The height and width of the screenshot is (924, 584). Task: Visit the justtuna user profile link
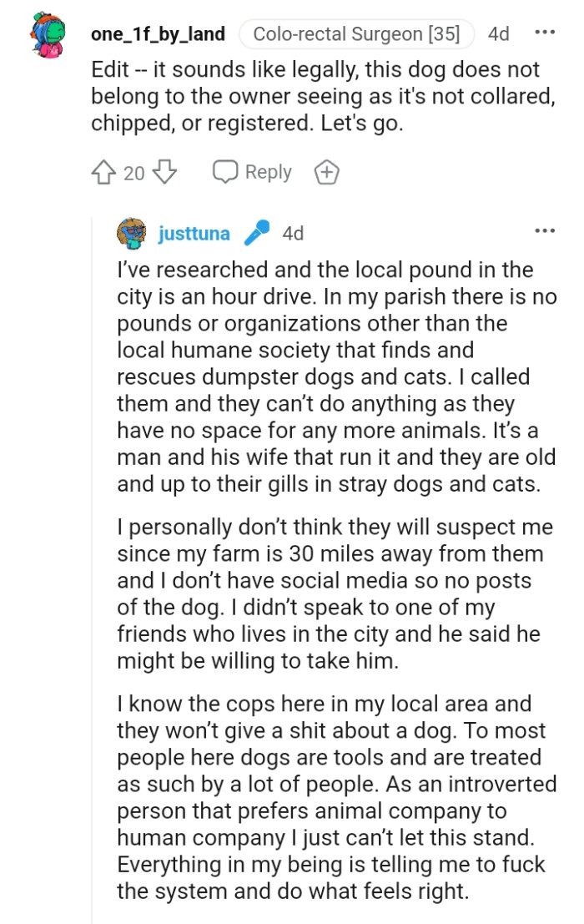194,234
